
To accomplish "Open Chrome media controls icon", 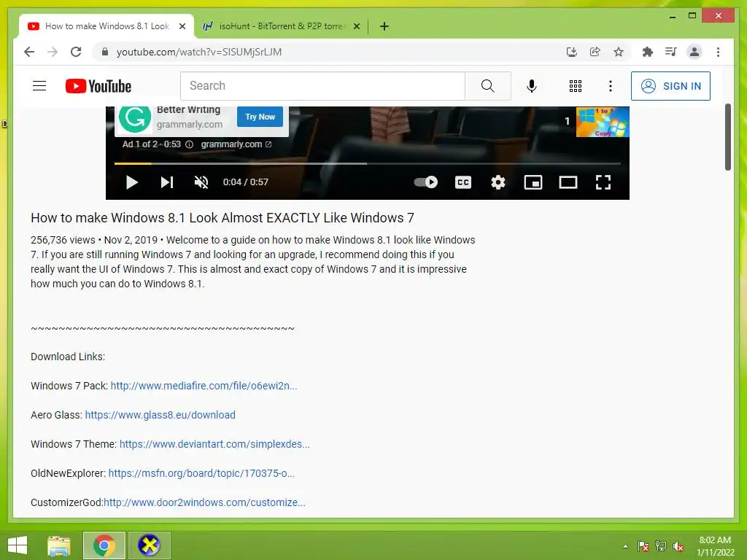I will coord(671,52).
